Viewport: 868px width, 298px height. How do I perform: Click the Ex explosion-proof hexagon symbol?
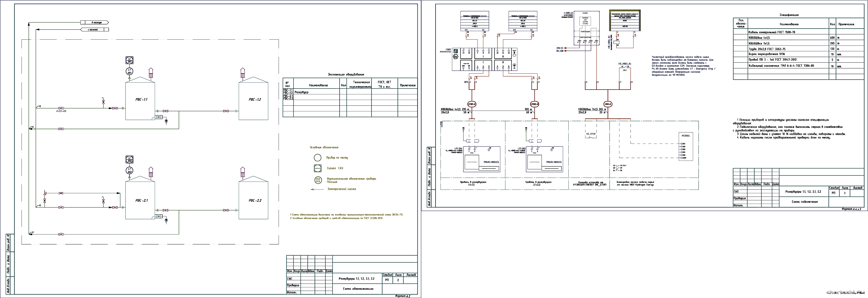456,56
